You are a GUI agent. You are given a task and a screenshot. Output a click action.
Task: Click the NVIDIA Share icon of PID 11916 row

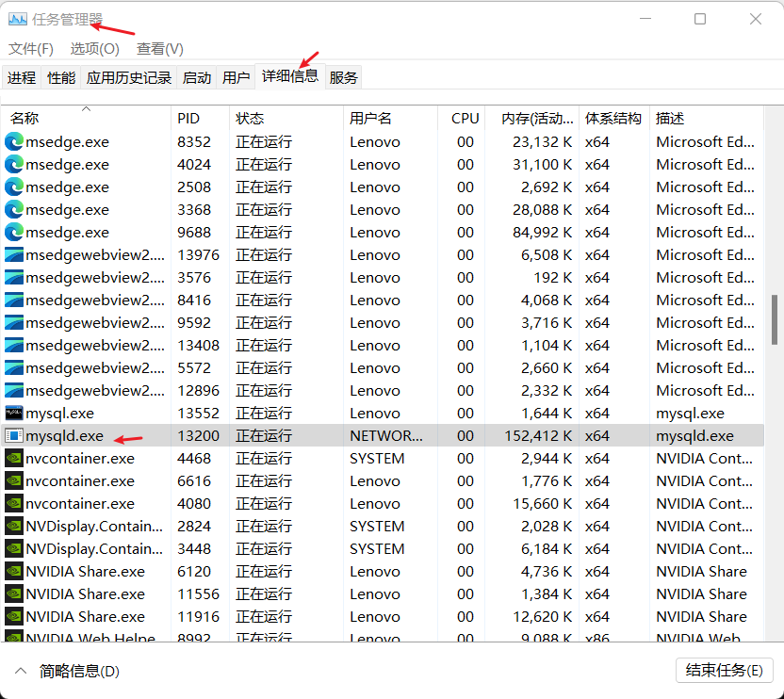click(14, 616)
